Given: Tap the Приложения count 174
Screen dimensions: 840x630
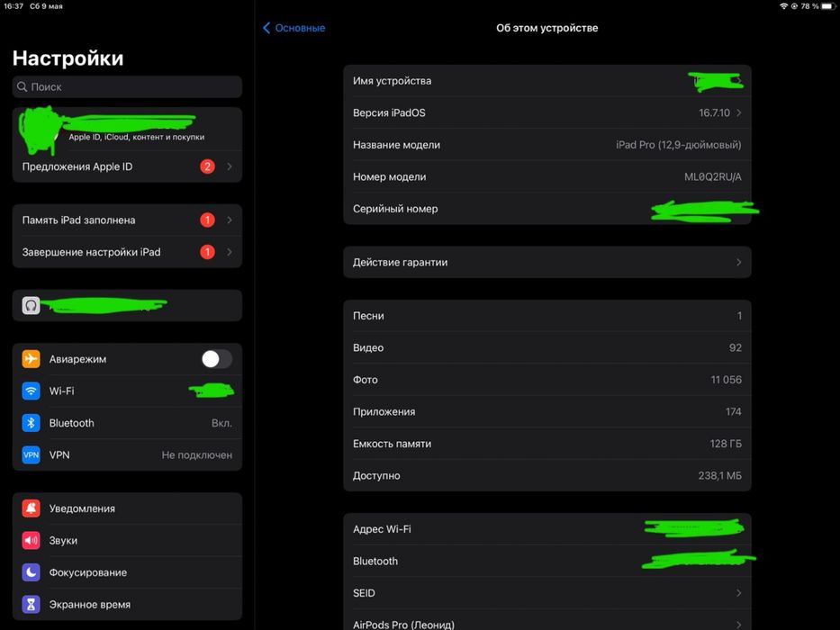Looking at the screenshot, I should coord(734,411).
